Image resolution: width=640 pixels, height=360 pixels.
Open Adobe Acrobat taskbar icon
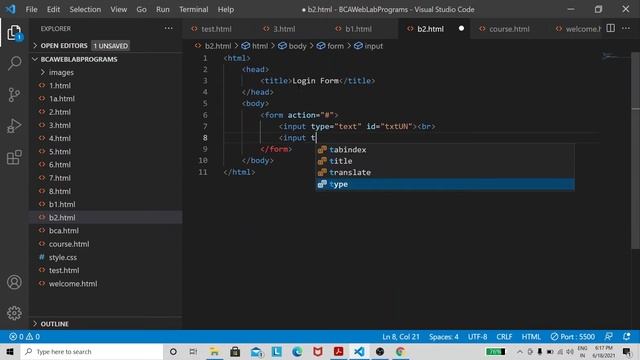pos(338,351)
